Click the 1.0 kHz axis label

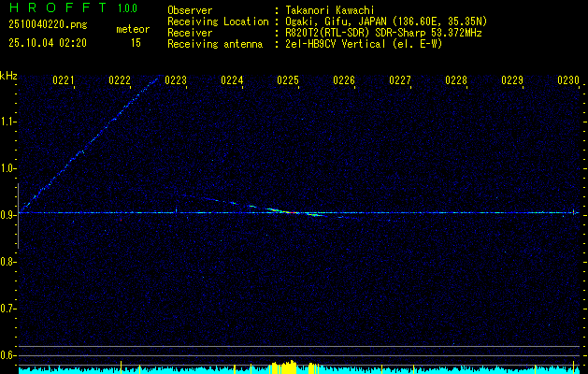click(x=7, y=168)
